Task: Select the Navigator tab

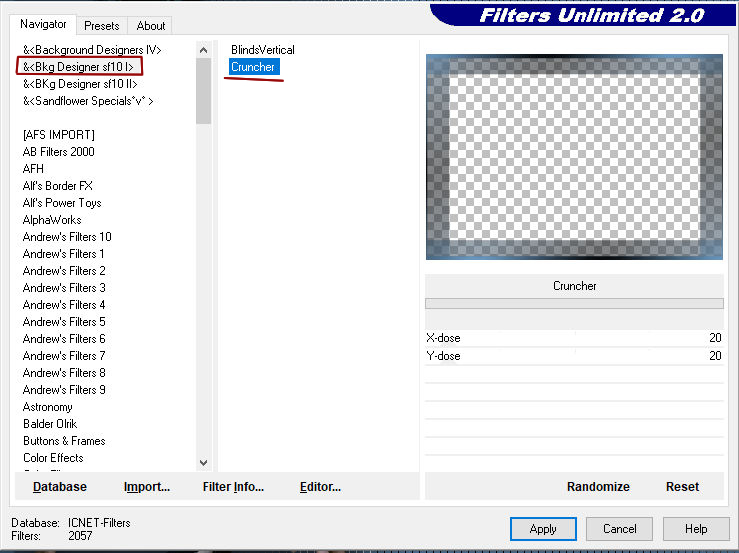Action: 43,24
